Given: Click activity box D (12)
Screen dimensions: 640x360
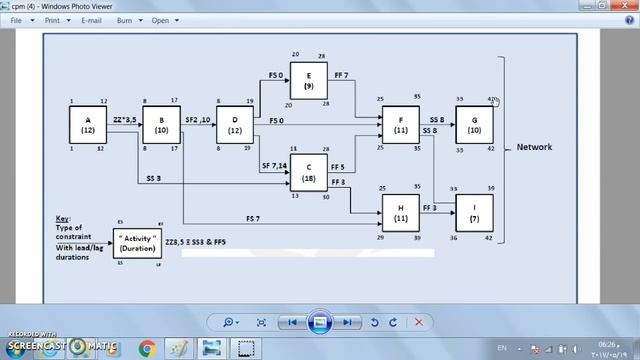Looking at the screenshot, I should click(235, 125).
